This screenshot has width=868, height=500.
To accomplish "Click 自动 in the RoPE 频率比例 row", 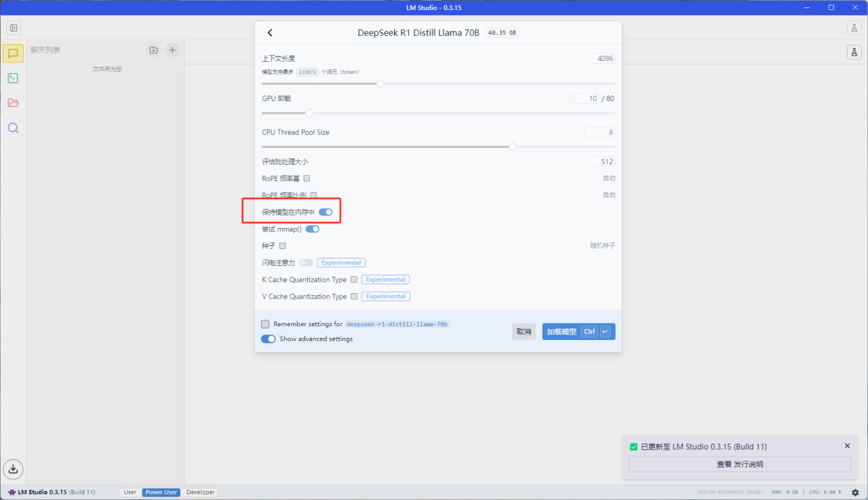I will (609, 195).
